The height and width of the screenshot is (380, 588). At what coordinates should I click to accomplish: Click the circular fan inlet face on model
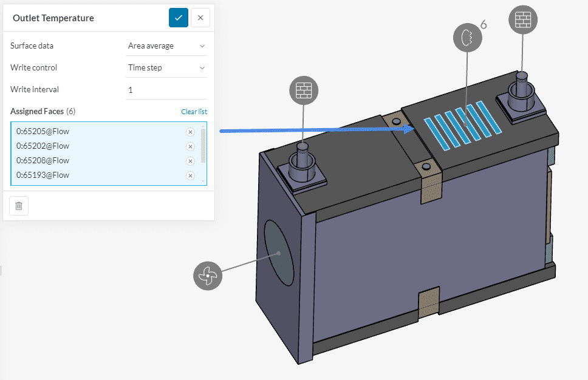(x=279, y=252)
